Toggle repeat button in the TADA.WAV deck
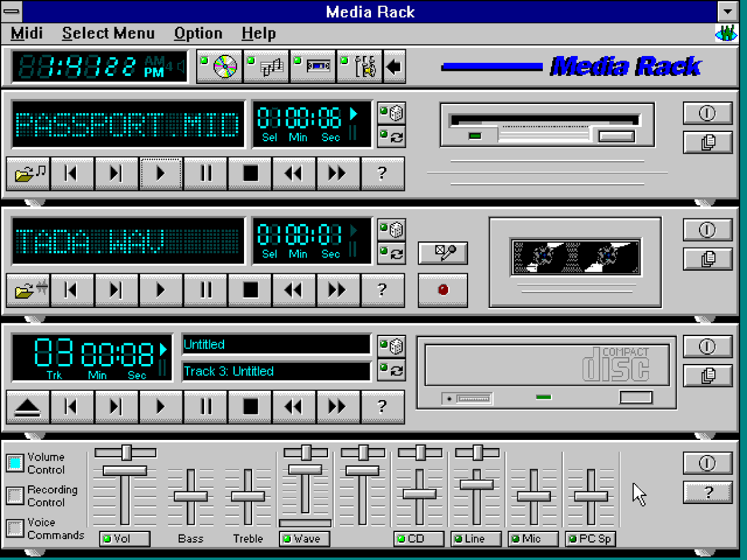This screenshot has height=560, width=747. [392, 253]
